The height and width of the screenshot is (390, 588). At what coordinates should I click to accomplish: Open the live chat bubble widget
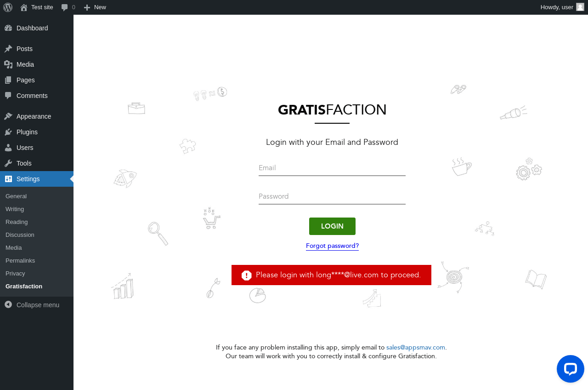[x=571, y=369]
